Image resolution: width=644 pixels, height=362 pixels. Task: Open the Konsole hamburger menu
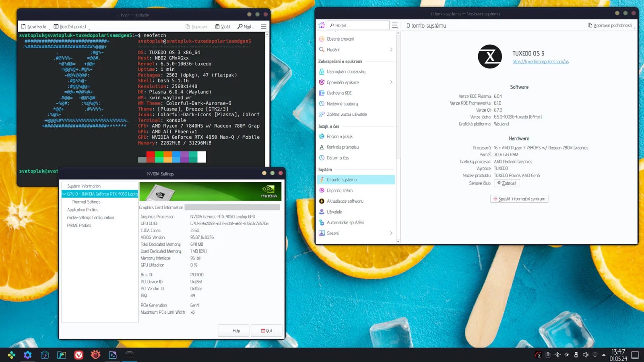point(264,27)
